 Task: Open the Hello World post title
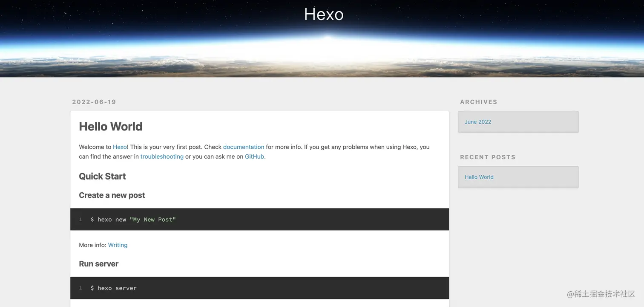(x=111, y=127)
